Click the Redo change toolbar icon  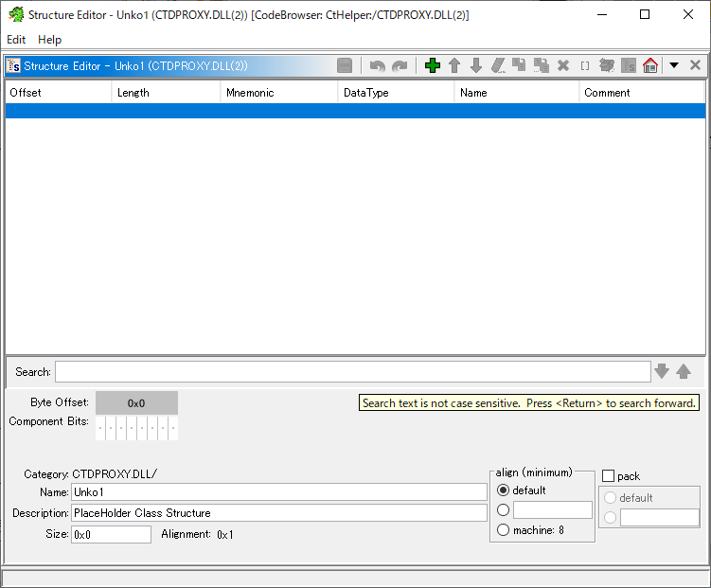point(400,66)
